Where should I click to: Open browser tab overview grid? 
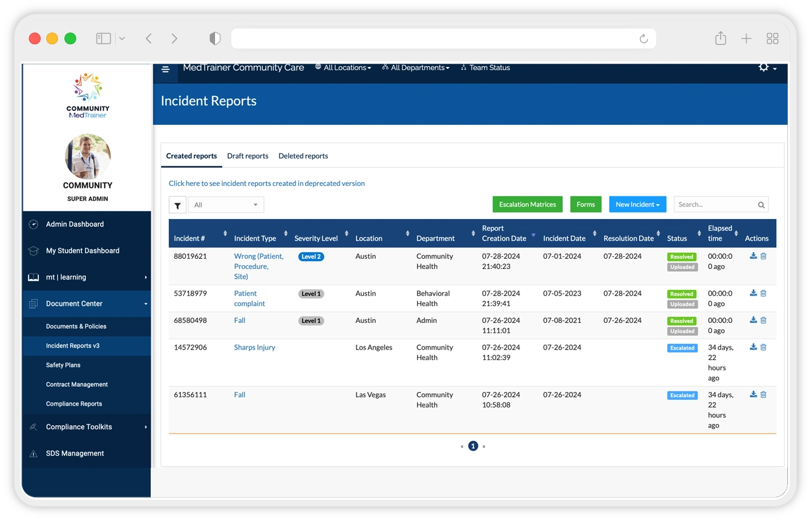[772, 38]
